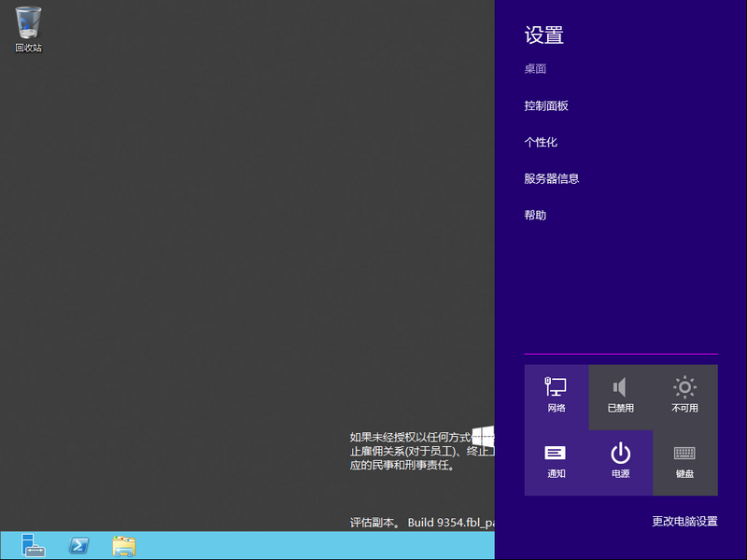Open 控制面板 in the settings panel
747x560 pixels.
pos(546,106)
